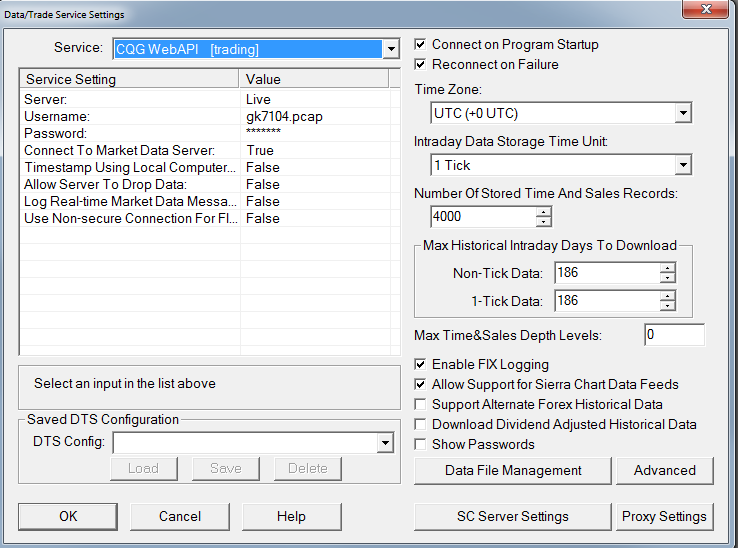Open the Advanced settings button

665,470
